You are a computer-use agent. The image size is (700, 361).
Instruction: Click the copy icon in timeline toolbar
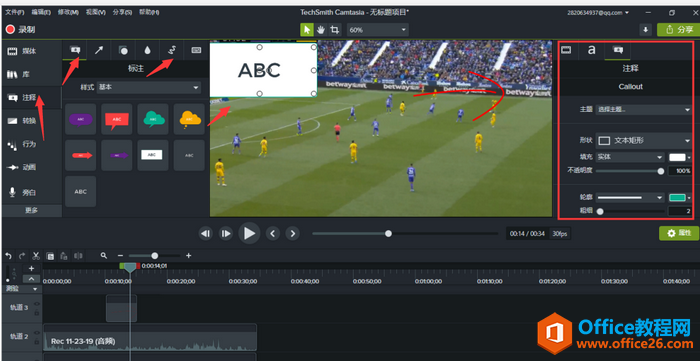coord(50,256)
